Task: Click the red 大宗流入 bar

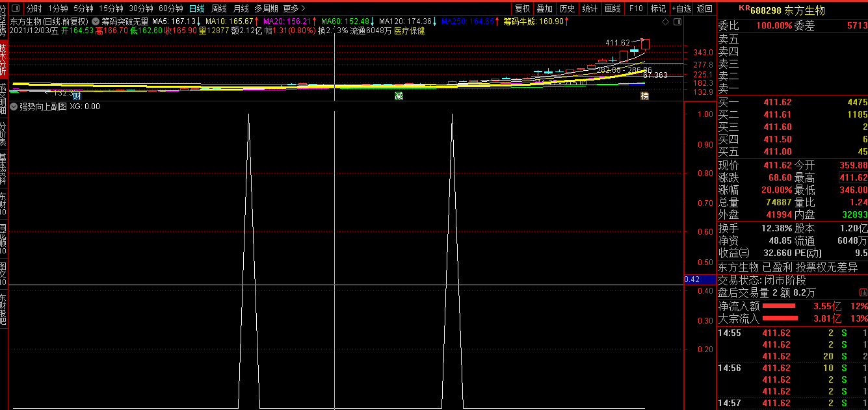Action: coord(780,318)
